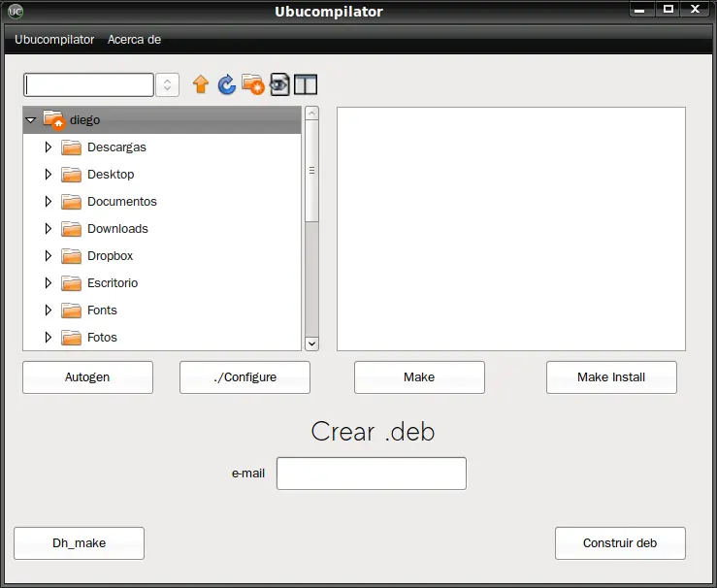The image size is (717, 588).
Task: Expand the Downloads folder
Action: coord(48,229)
